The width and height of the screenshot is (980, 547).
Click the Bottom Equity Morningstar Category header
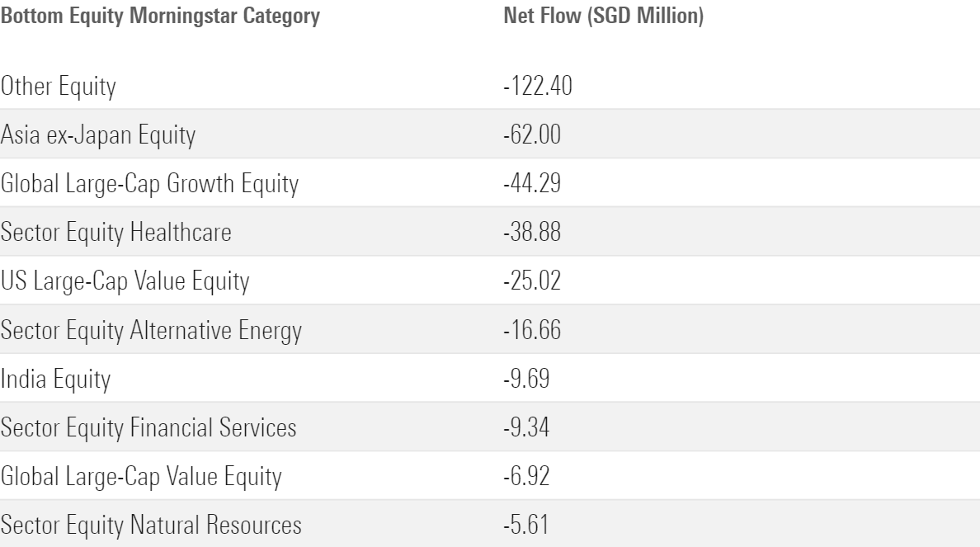coord(160,17)
